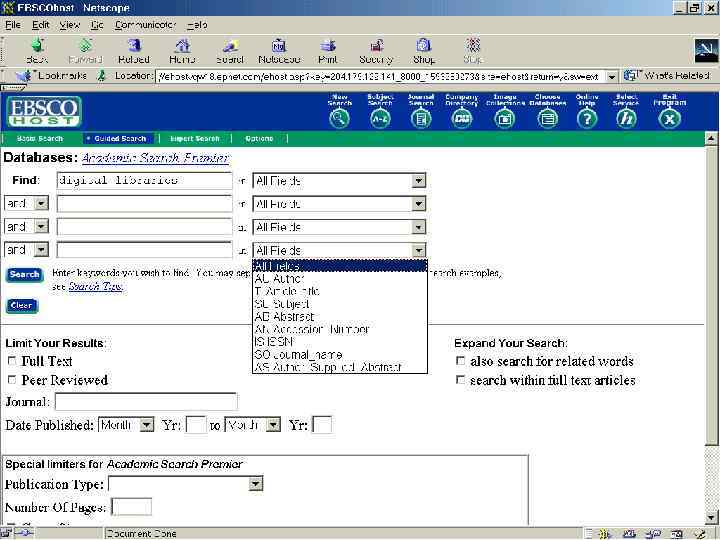The height and width of the screenshot is (540, 720).
Task: Switch to Basic Search tab
Action: [39, 138]
